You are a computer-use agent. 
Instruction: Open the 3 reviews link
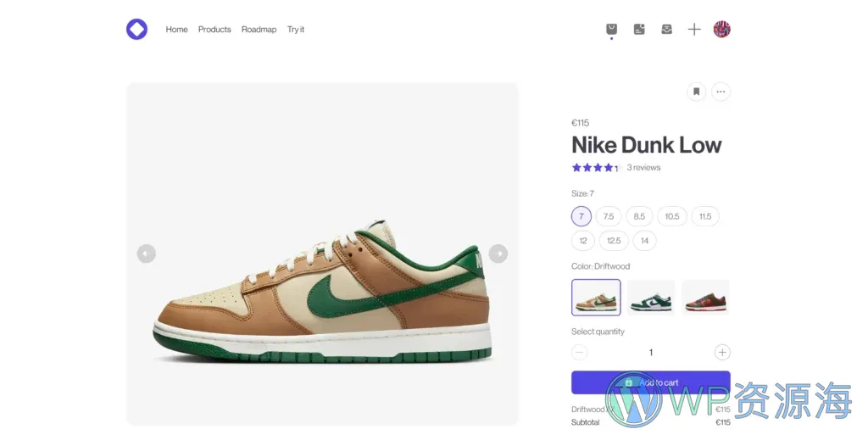[x=643, y=167]
